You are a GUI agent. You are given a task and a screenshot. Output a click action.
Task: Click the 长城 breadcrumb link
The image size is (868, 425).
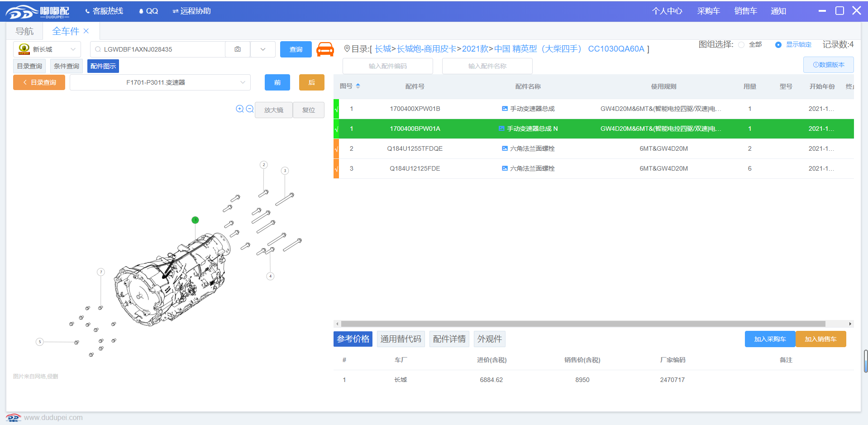pyautogui.click(x=383, y=49)
